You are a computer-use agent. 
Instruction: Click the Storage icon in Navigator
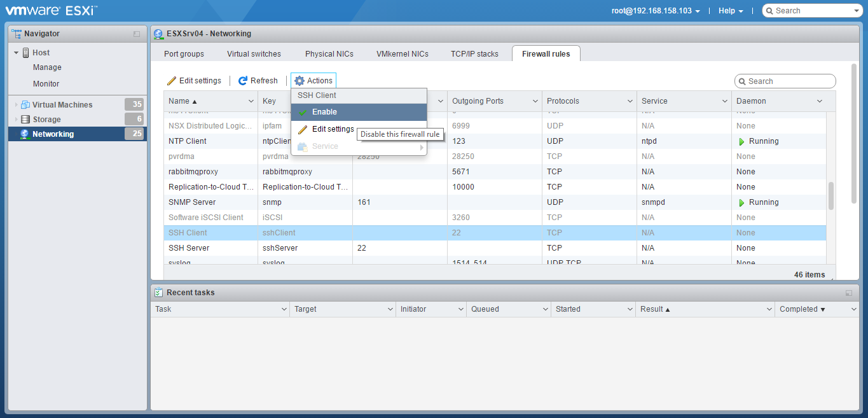(x=25, y=120)
